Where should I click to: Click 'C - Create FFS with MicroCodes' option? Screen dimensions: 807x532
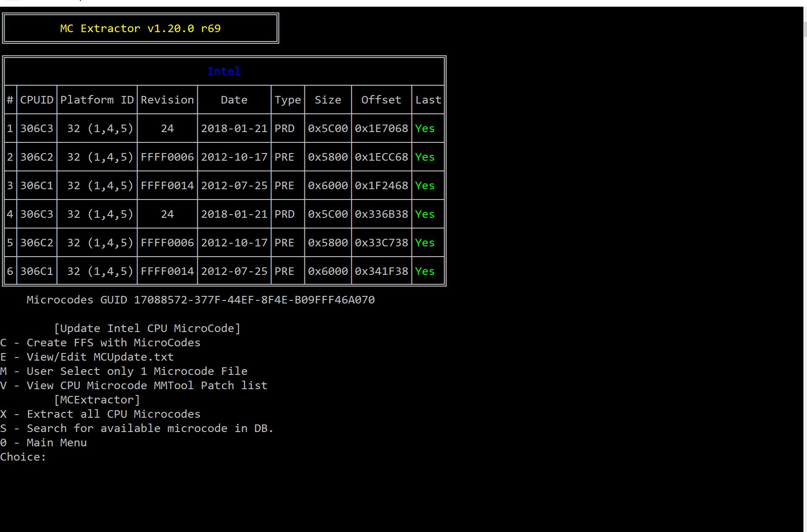[100, 343]
